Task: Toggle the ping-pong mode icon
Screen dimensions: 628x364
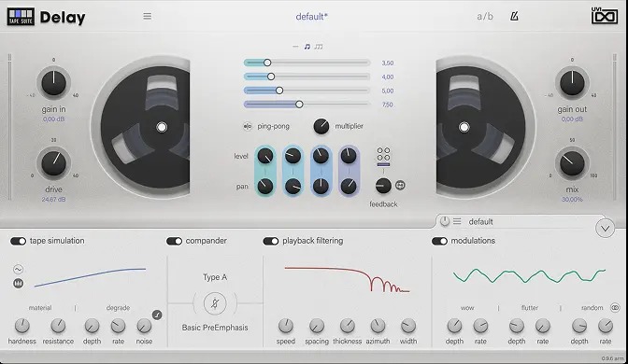Action: point(248,126)
